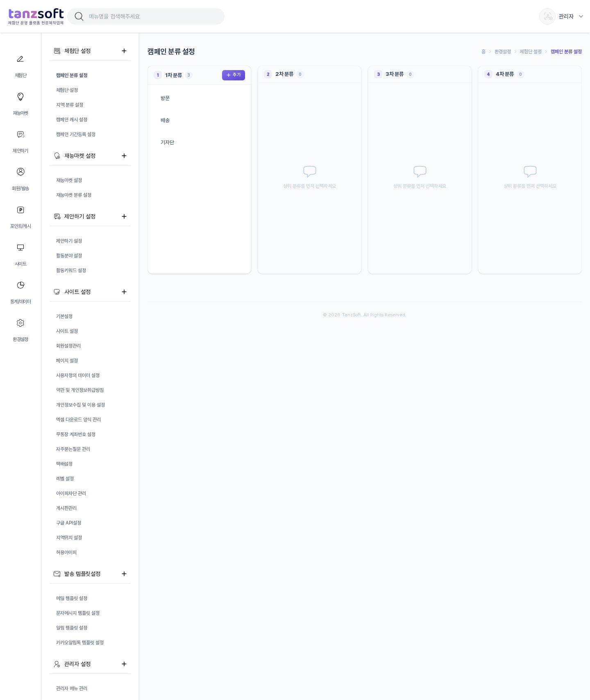This screenshot has width=590, height=700.
Task: Open the 환경설정 gear icon
Action: pyautogui.click(x=20, y=323)
